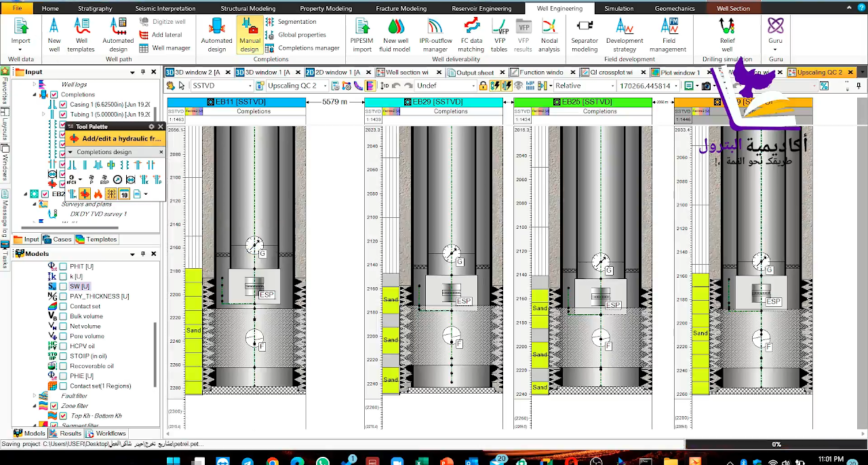Screen dimensions: 868x465
Task: Open the Tool Palette settings gear
Action: click(151, 126)
